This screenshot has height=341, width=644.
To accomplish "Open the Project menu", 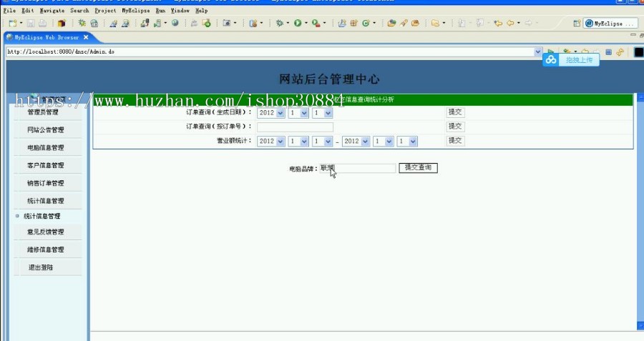I will coord(105,11).
